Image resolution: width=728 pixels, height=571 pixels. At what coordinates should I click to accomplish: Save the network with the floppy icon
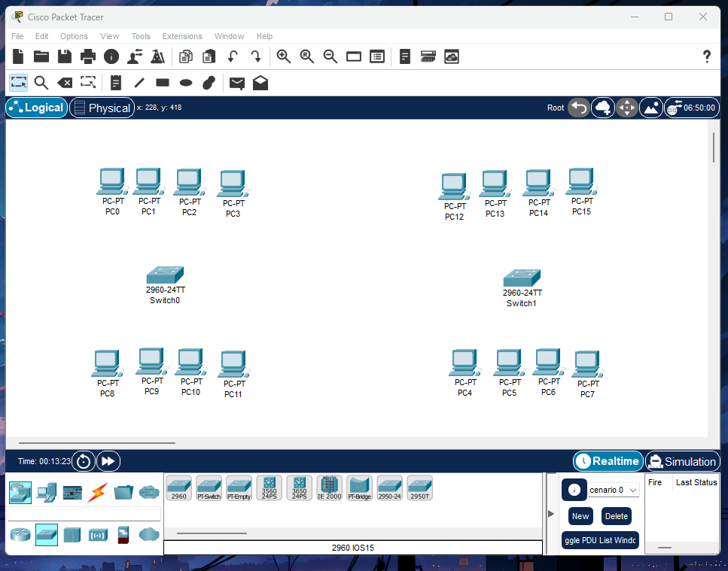click(x=65, y=56)
